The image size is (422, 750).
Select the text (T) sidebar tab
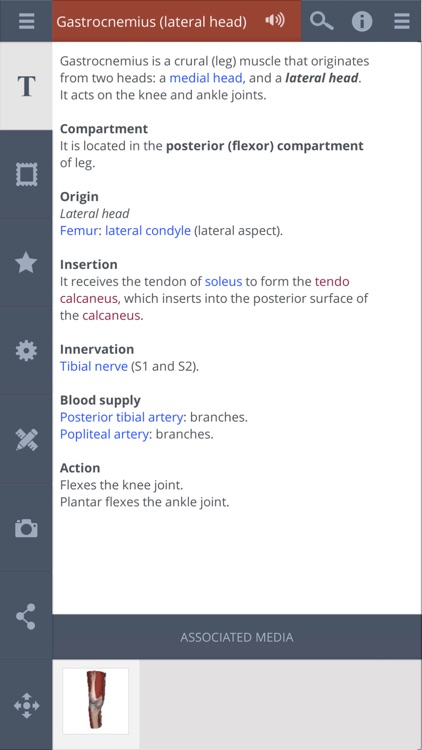click(x=26, y=86)
